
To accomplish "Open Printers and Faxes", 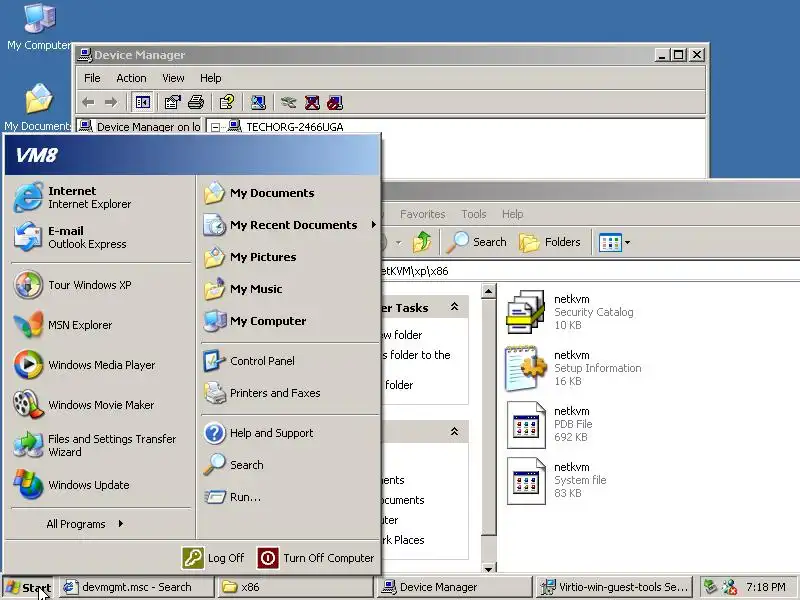I will pos(289,393).
